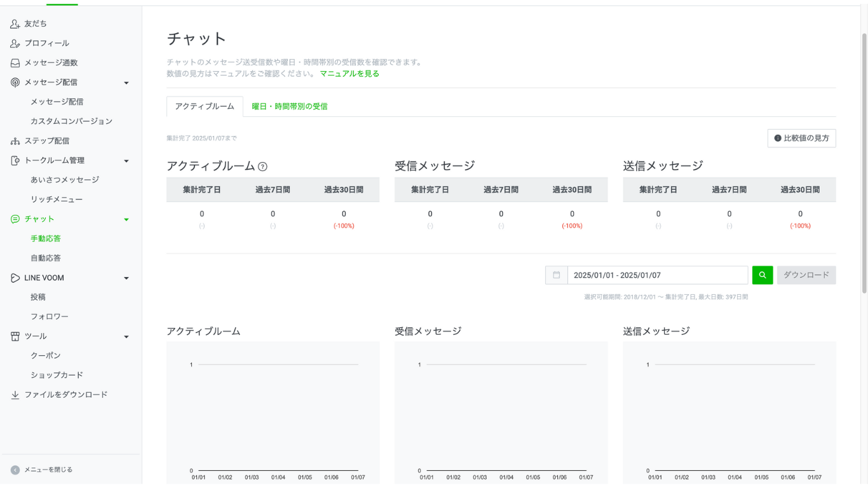Click the ダウンロード button
The image size is (868, 488).
(806, 275)
